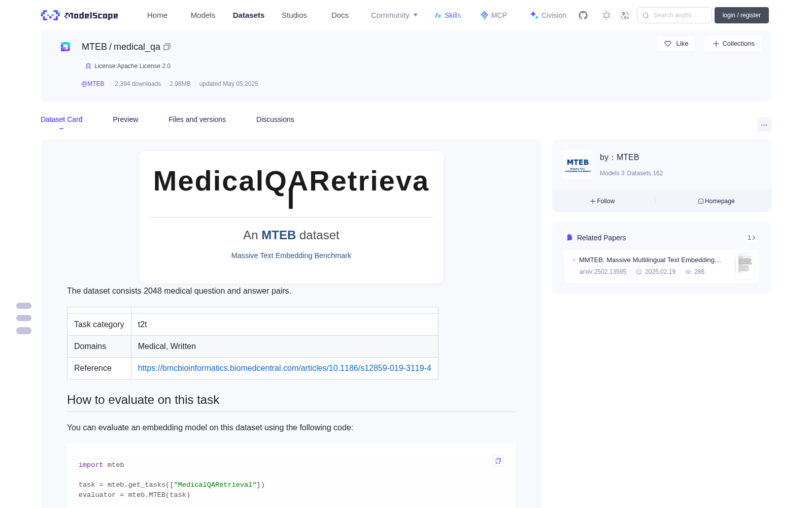Click the bold MTEB link in heading
The width and height of the screenshot is (812, 508).
[x=279, y=235]
